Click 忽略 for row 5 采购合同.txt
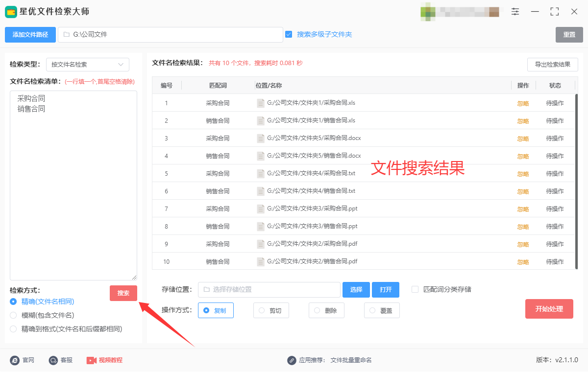The width and height of the screenshot is (588, 372). coord(523,174)
